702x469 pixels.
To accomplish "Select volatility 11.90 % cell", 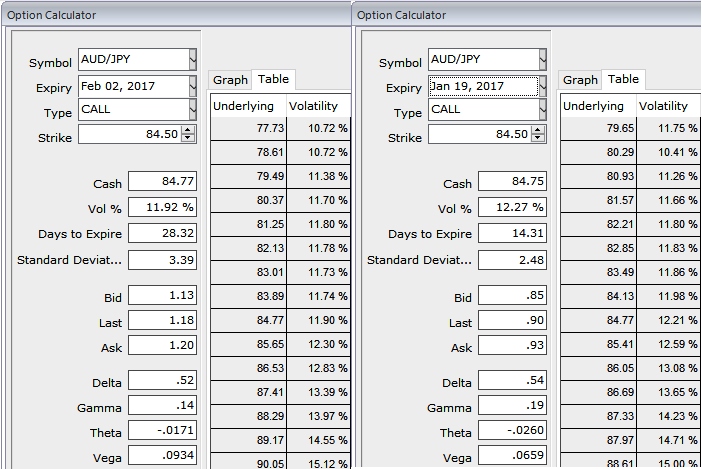I will click(x=318, y=320).
